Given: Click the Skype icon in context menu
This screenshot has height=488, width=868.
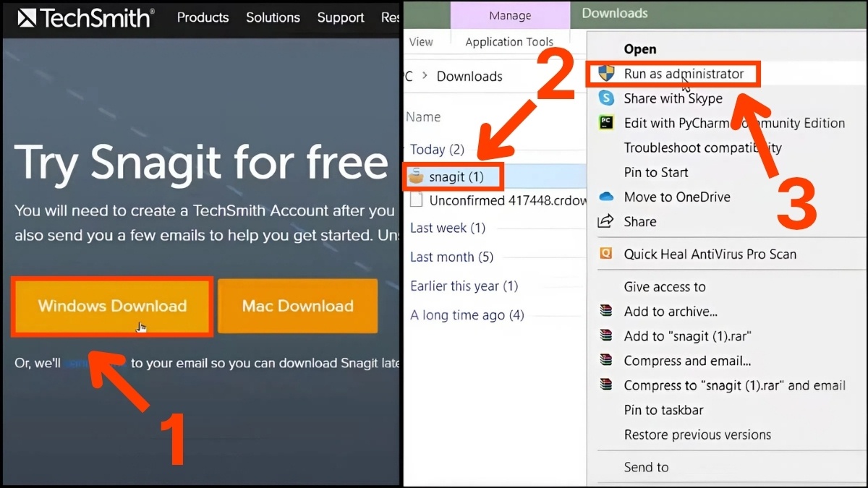Looking at the screenshot, I should pyautogui.click(x=606, y=98).
